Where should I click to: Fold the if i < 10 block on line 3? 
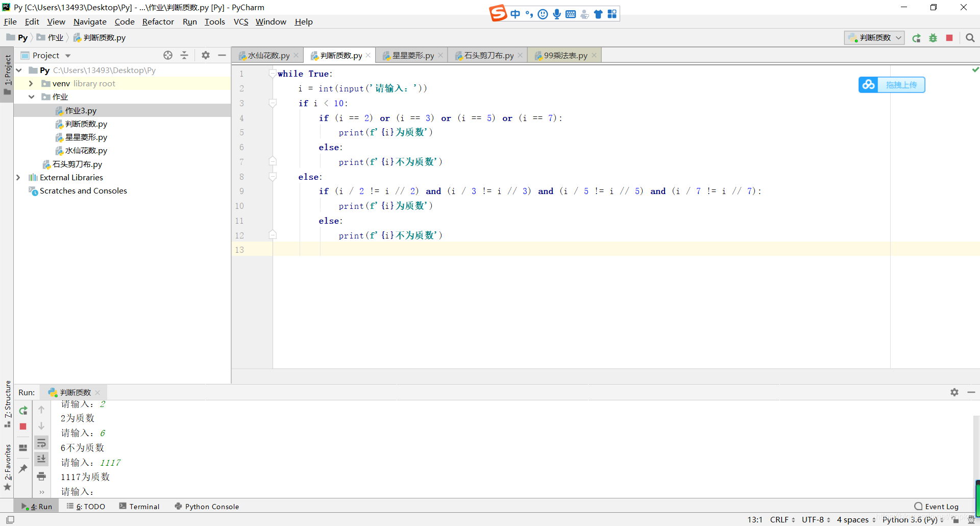(x=273, y=103)
